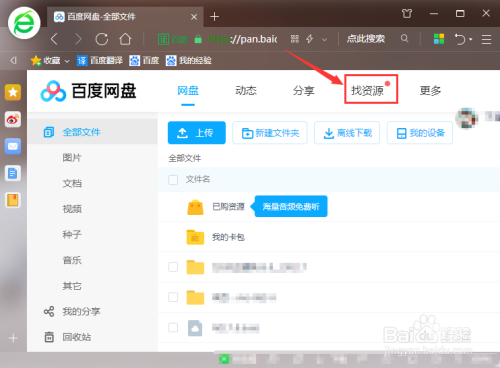500x368 pixels.
Task: Click the skin shirt icon in title bar
Action: (x=407, y=14)
